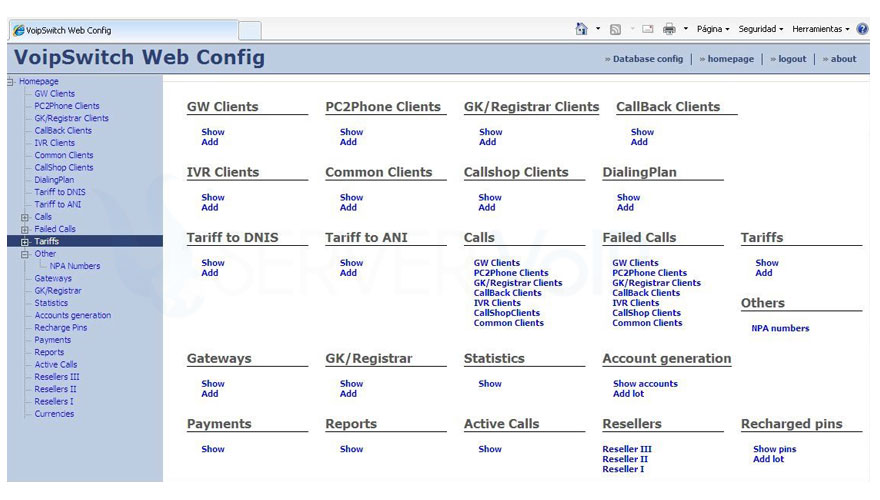Open Gateways in sidebar tree
The image size is (880, 500).
pyautogui.click(x=53, y=278)
